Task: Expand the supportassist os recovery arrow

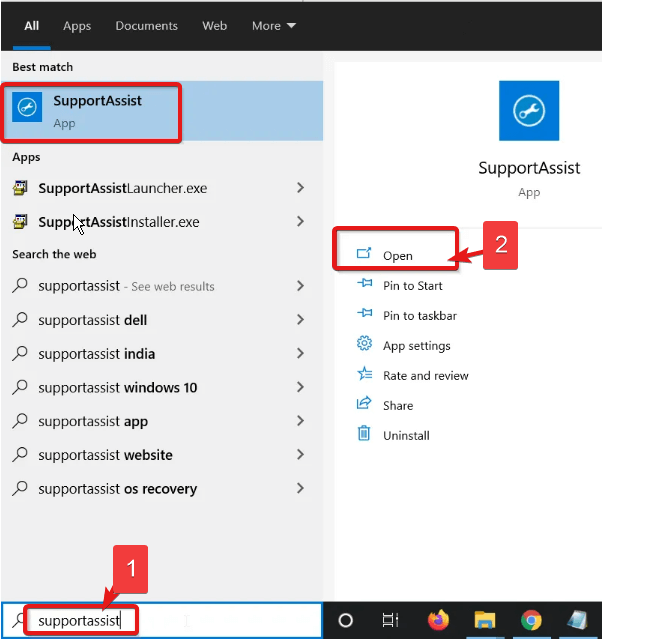Action: (301, 489)
